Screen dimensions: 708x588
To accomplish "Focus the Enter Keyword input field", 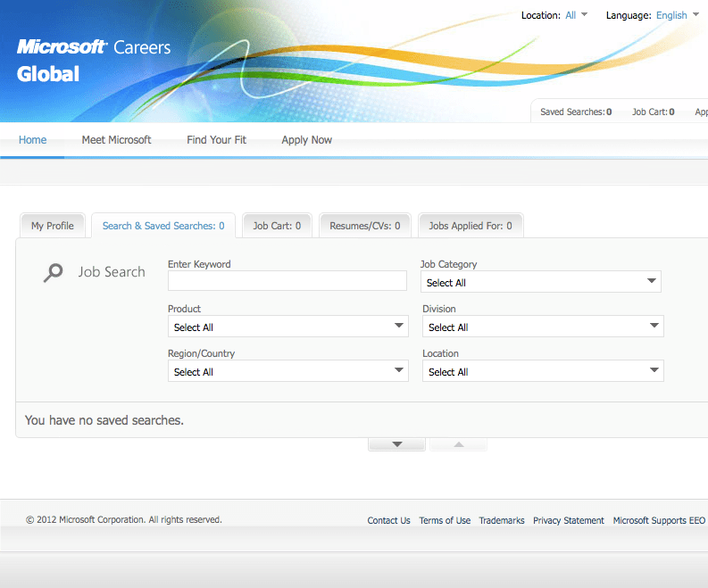I will click(287, 281).
